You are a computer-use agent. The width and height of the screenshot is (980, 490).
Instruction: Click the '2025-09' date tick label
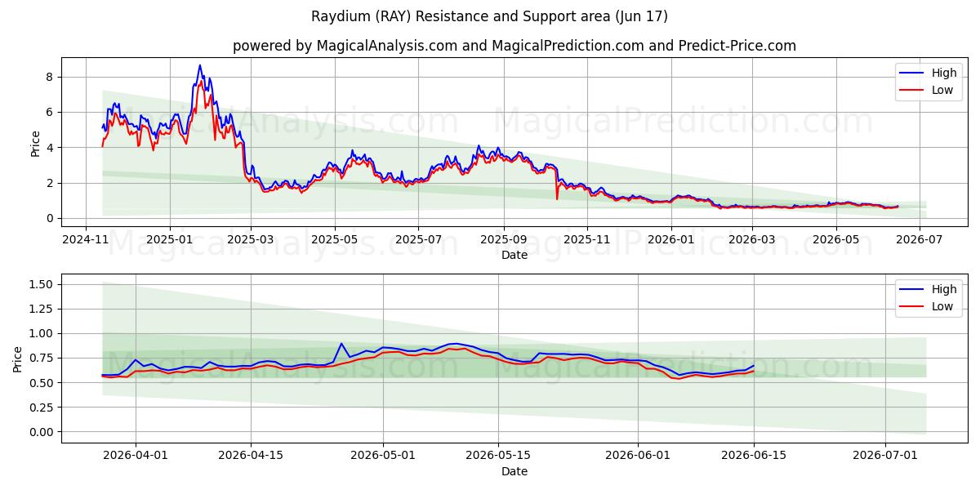tap(503, 240)
